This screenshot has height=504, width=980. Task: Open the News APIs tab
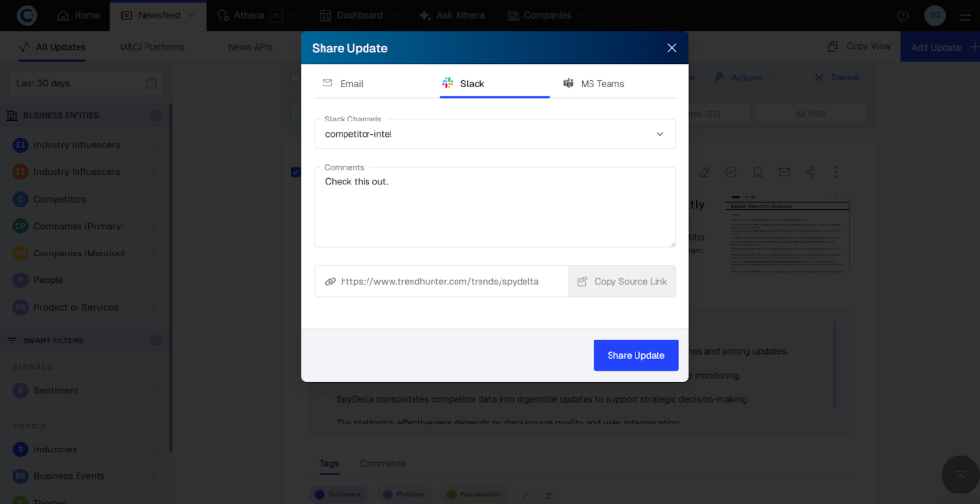[250, 47]
